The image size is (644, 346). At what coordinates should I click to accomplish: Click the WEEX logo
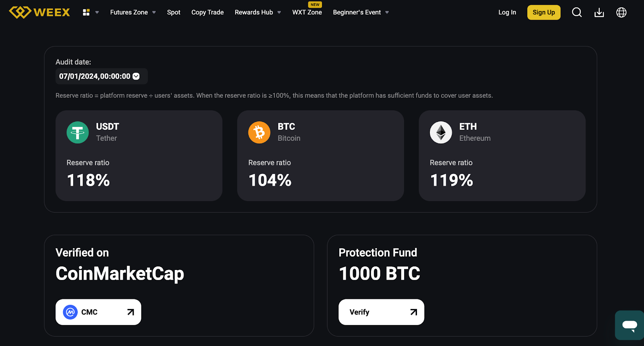(39, 12)
